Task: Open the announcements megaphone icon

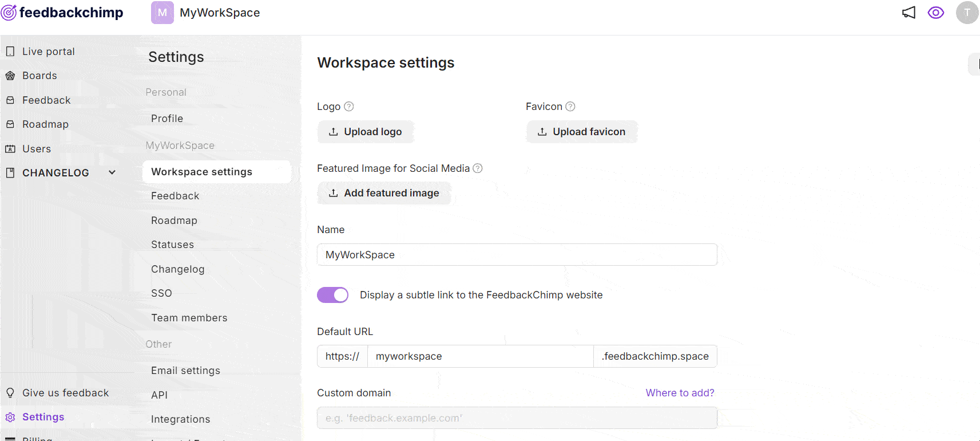Action: pos(908,13)
